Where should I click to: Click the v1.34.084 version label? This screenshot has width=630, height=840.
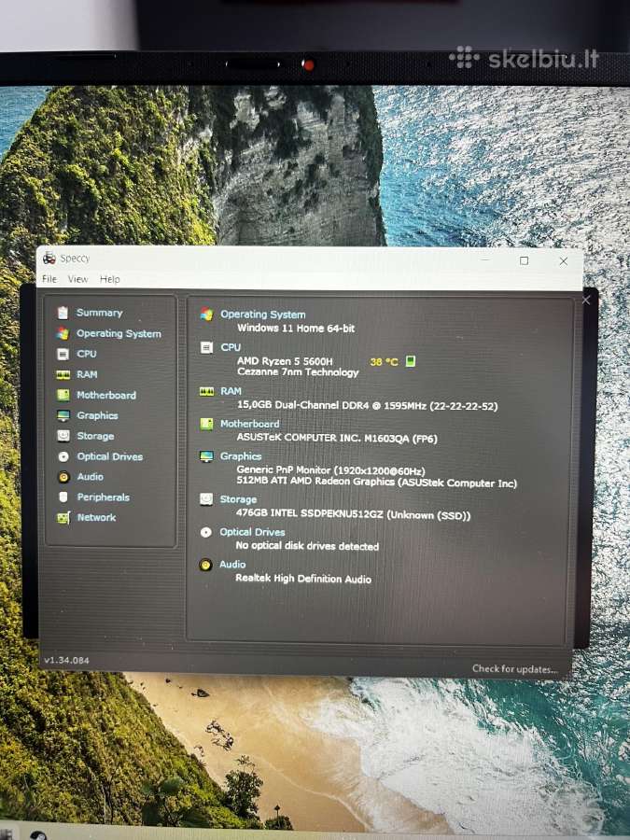66,660
